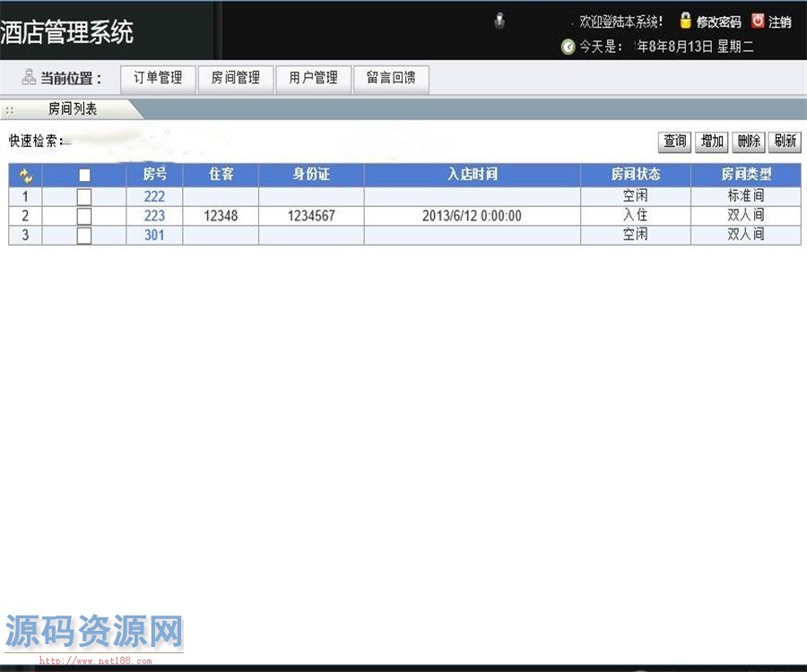
Task: Open the 留言回馈 menu
Action: coord(391,78)
